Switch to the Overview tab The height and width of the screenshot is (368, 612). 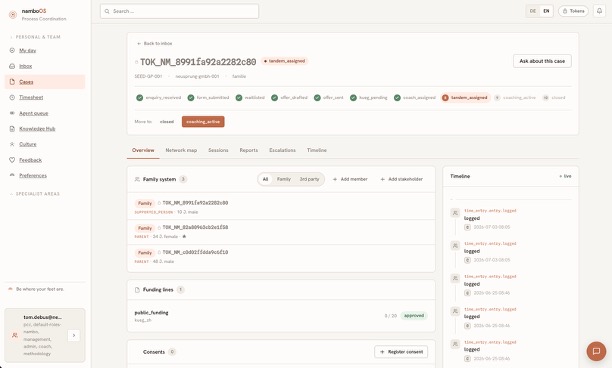[143, 150]
